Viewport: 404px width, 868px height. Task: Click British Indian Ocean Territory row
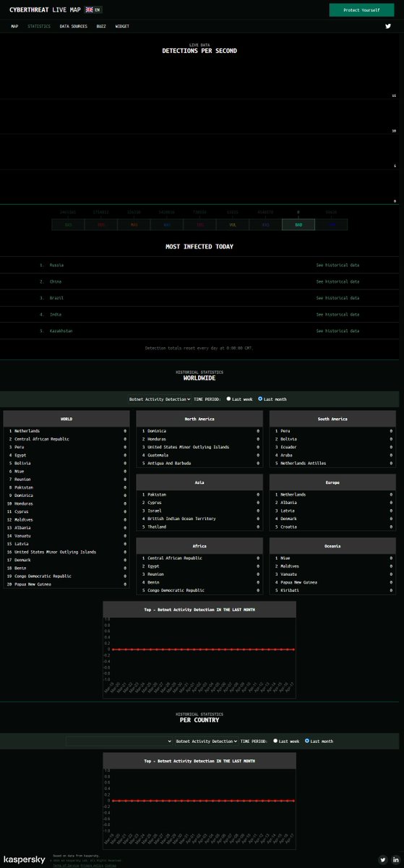(x=199, y=519)
